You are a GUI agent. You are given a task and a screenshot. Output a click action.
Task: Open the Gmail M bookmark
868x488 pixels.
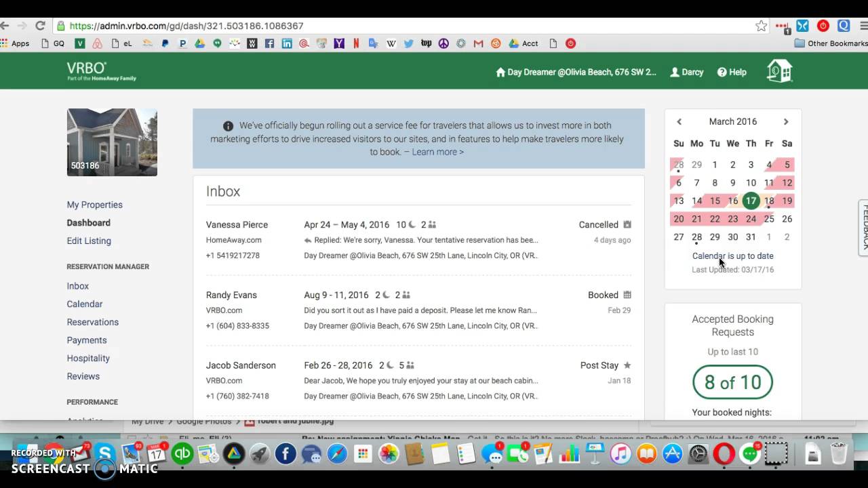pyautogui.click(x=478, y=43)
